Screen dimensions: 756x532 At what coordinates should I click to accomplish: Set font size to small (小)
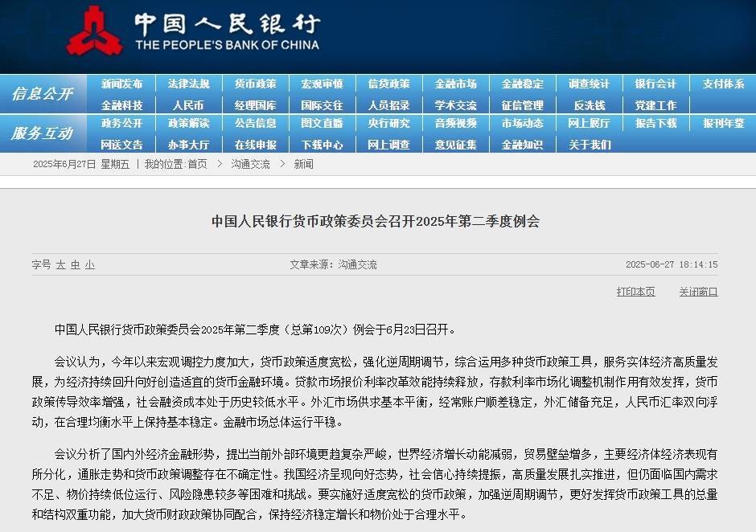(x=89, y=264)
